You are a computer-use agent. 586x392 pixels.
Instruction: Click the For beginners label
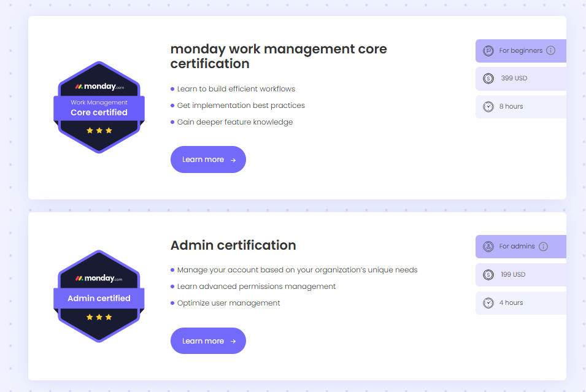point(520,50)
